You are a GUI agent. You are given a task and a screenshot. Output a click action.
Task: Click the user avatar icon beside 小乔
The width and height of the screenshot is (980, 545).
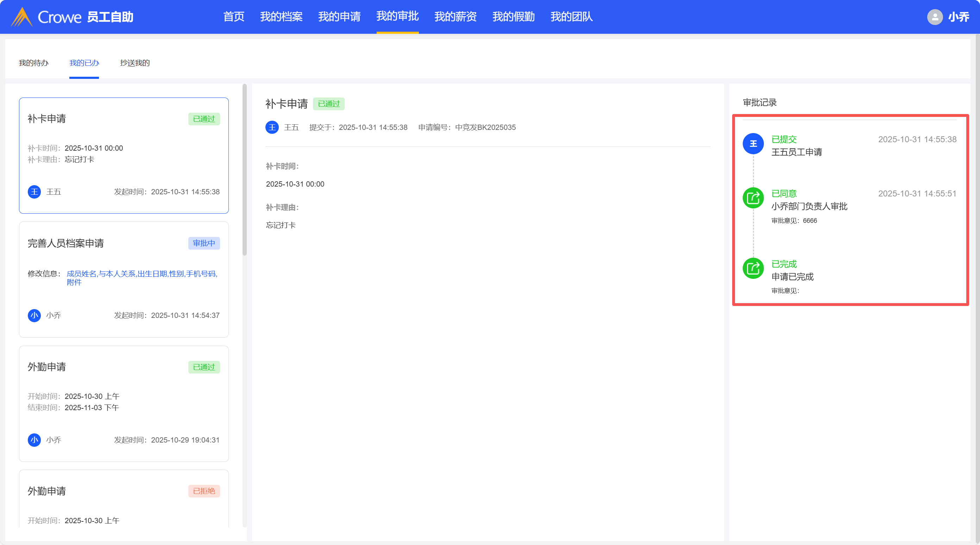pos(935,17)
